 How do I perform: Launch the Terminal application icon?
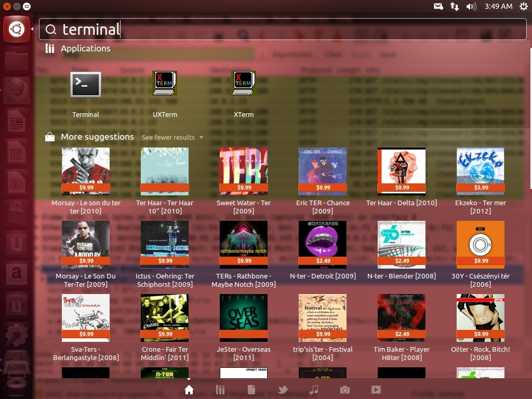point(86,85)
